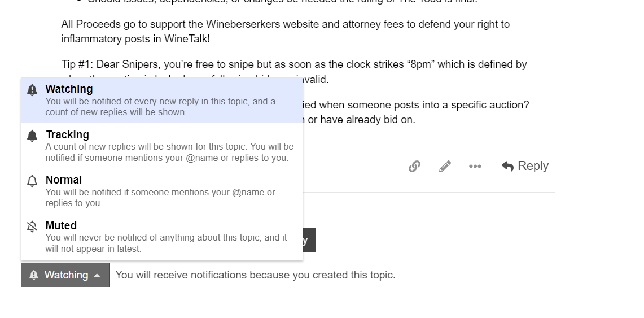Click the bell icon inside the Watching button
The image size is (644, 318).
[x=34, y=275]
